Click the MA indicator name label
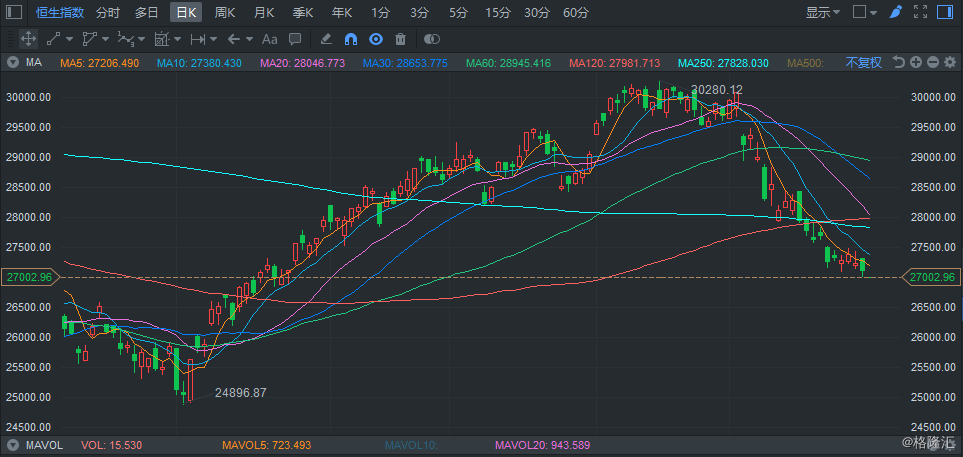Viewport: 963px width, 457px height. [33, 63]
